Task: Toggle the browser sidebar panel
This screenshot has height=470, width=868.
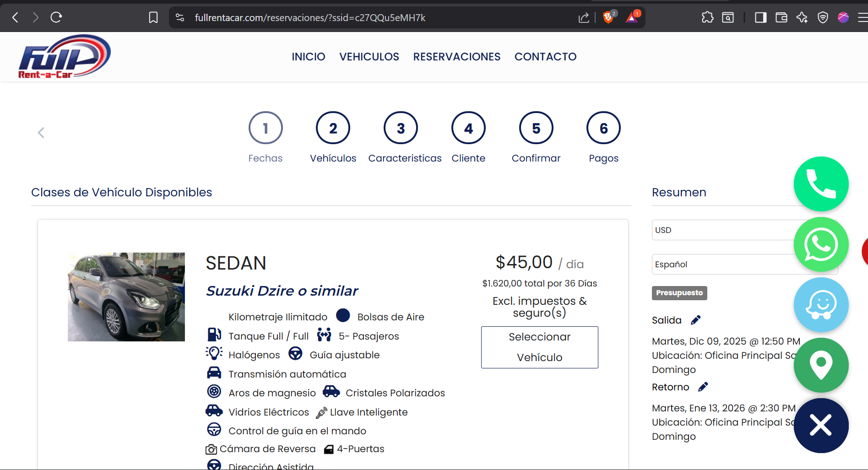Action: tap(760, 17)
